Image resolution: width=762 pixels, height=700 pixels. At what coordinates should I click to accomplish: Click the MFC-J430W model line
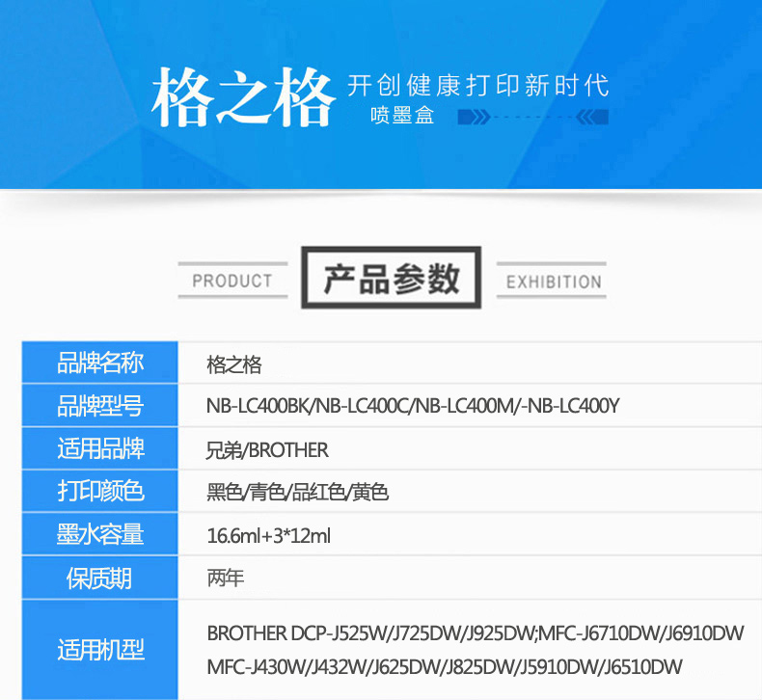445,667
